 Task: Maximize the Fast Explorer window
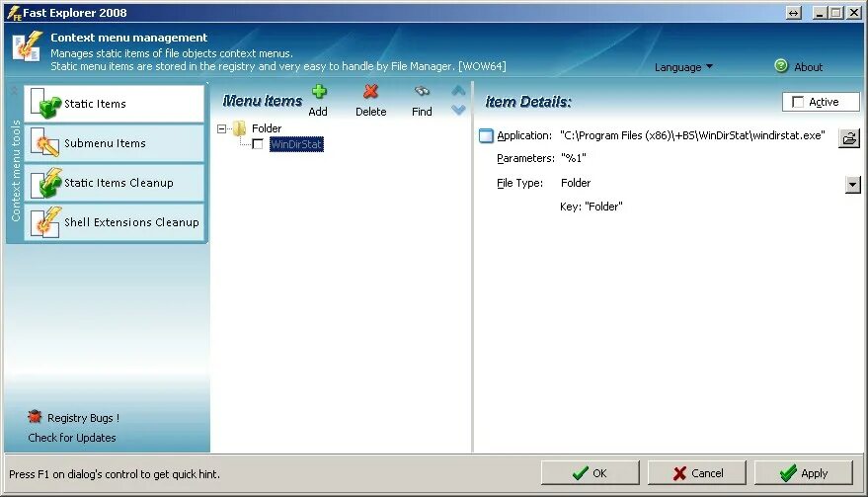(x=837, y=13)
